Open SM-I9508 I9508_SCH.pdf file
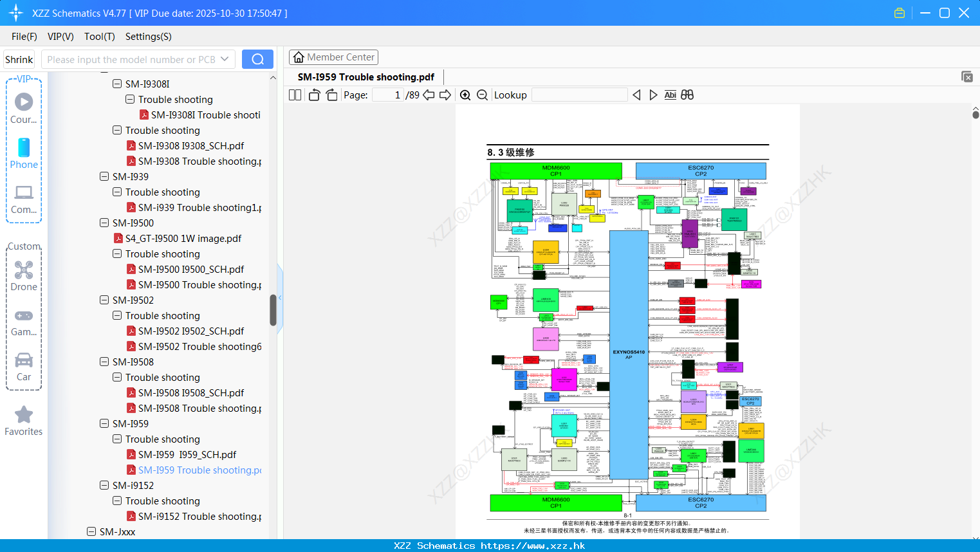The image size is (980, 552). [x=185, y=392]
